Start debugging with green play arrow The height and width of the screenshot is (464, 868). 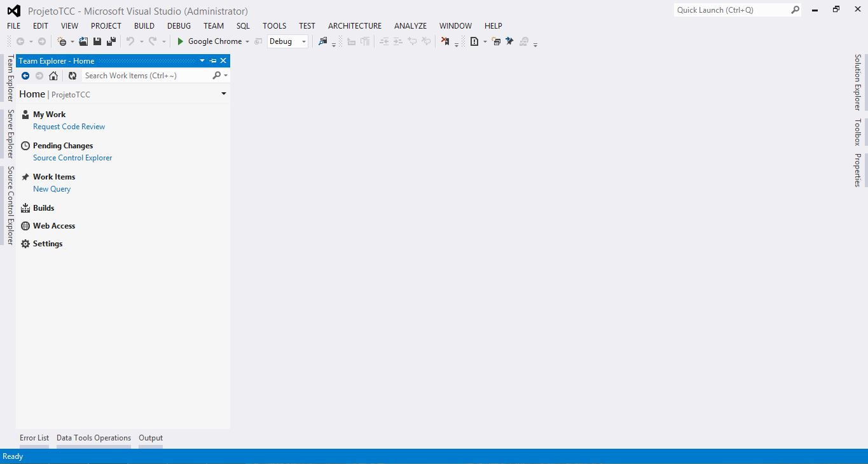point(181,41)
